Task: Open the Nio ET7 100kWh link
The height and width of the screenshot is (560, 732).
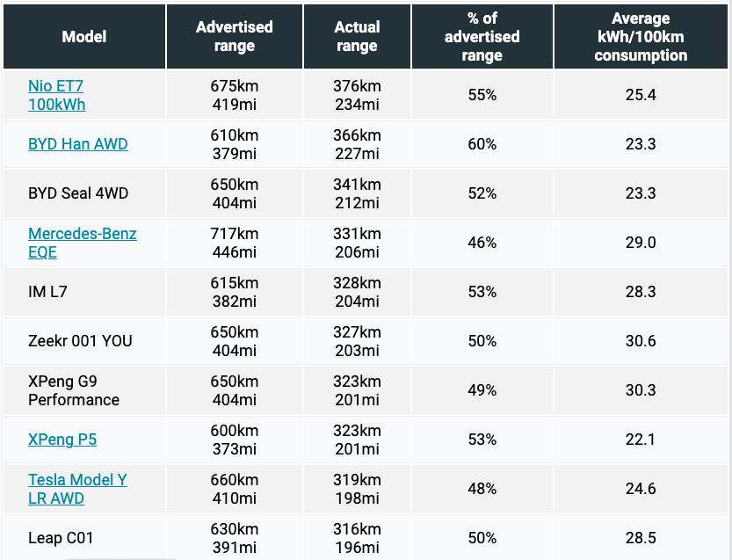Action: 56,95
